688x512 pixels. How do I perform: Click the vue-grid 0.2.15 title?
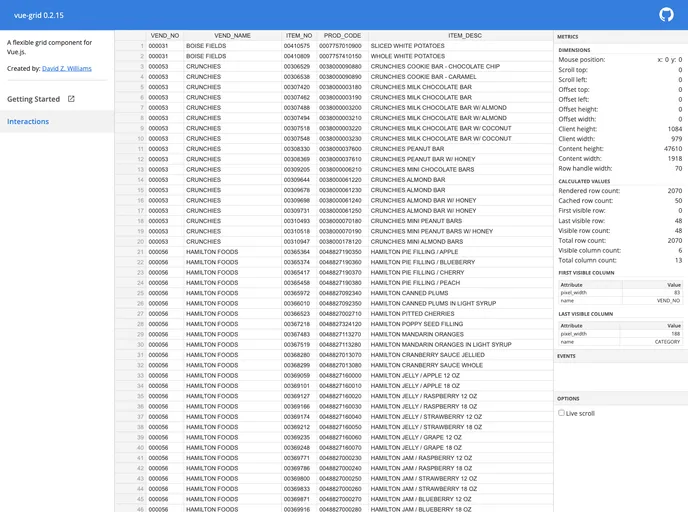(x=40, y=15)
